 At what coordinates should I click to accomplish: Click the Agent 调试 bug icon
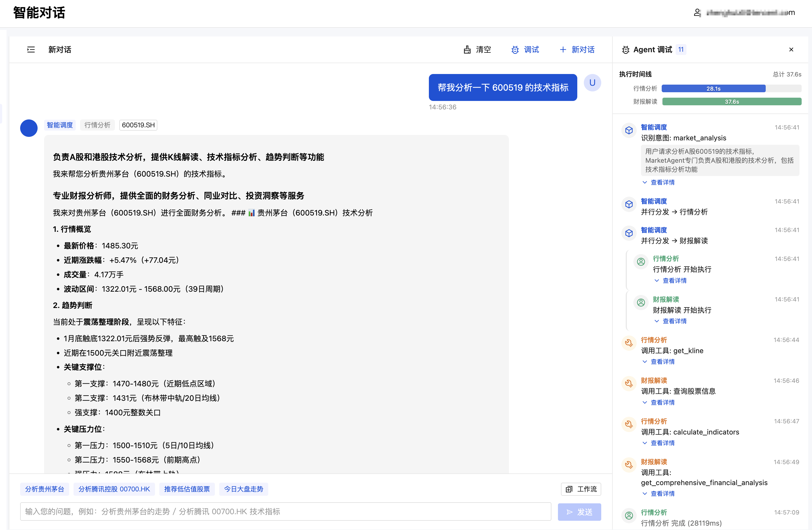[x=625, y=50]
